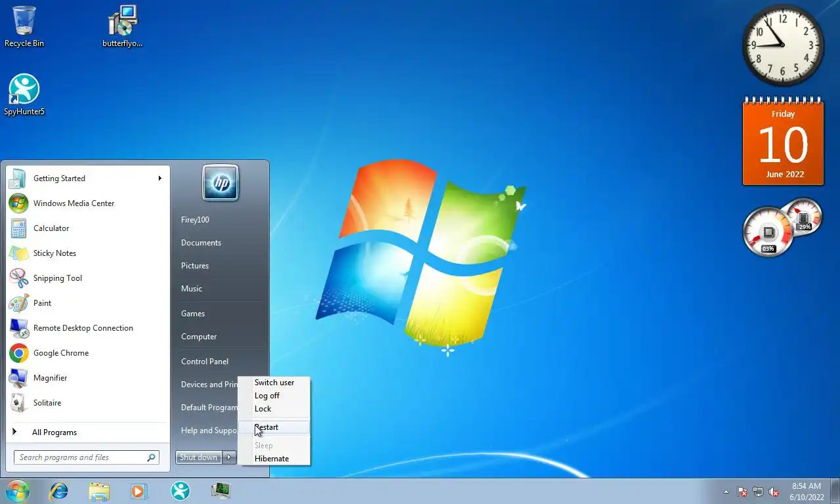
Task: Open Control Panel from Start menu
Action: (205, 362)
